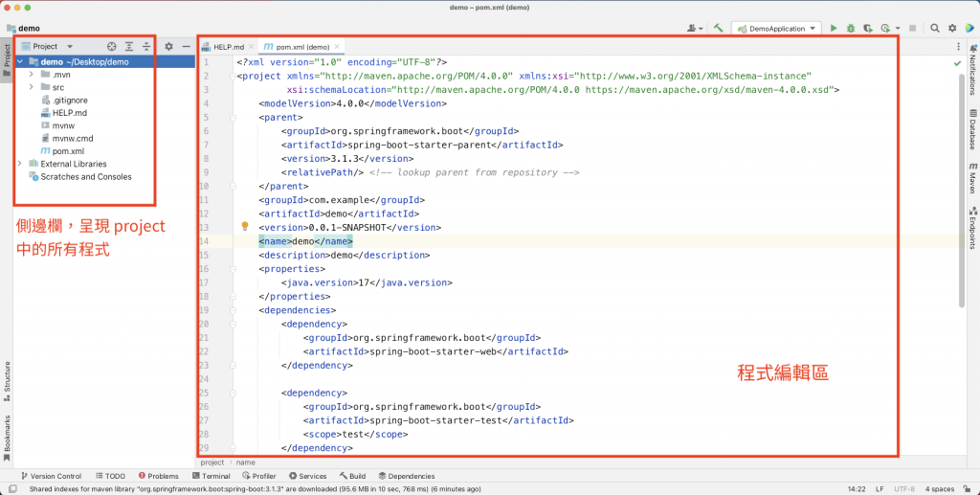Open the Build bottom tool tab
This screenshot has width=980, height=495.
(353, 476)
